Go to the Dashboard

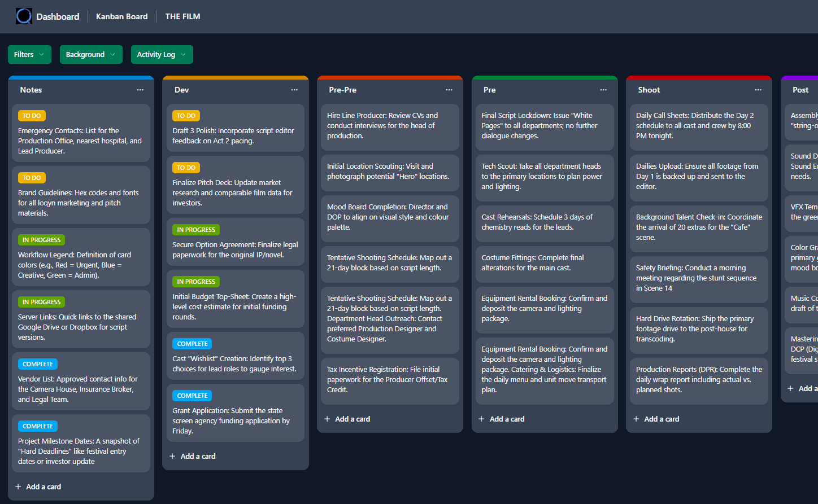pyautogui.click(x=58, y=16)
